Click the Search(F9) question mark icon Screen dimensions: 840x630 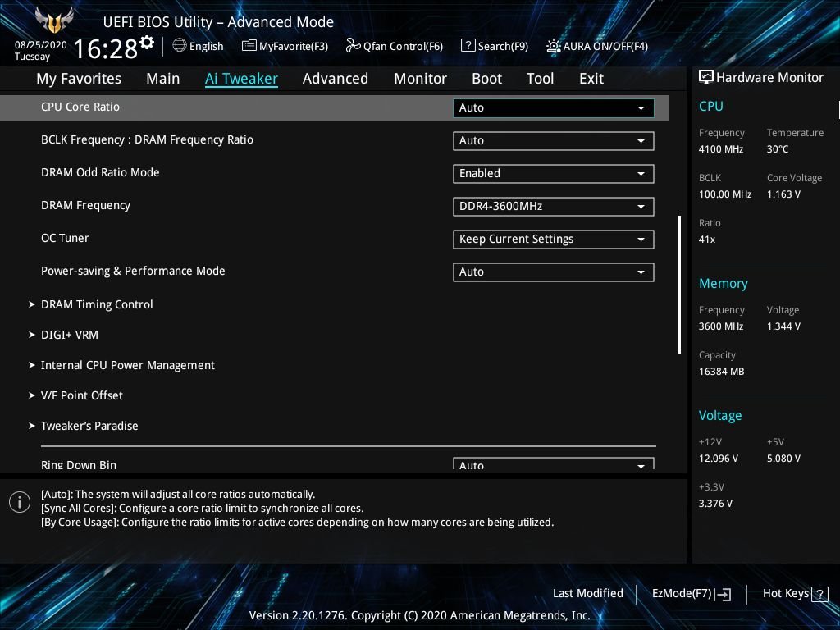pos(468,46)
